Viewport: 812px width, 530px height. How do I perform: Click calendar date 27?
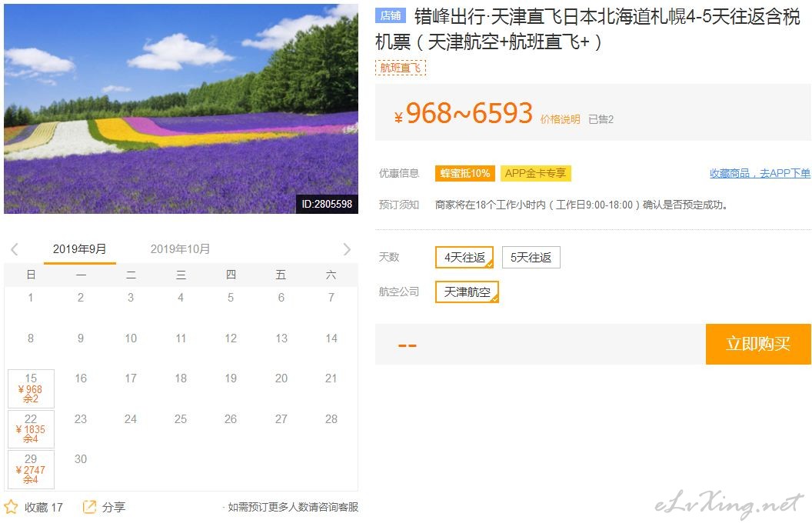coord(281,419)
